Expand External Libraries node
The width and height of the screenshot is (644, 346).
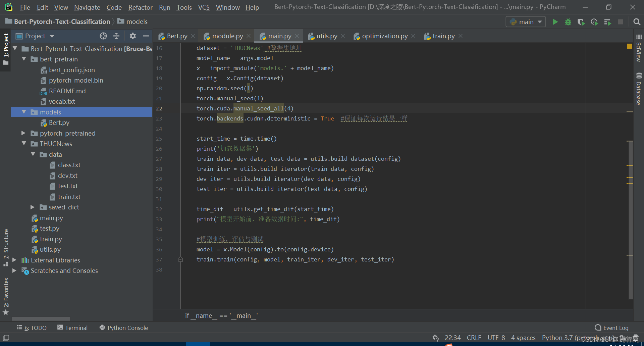14,260
